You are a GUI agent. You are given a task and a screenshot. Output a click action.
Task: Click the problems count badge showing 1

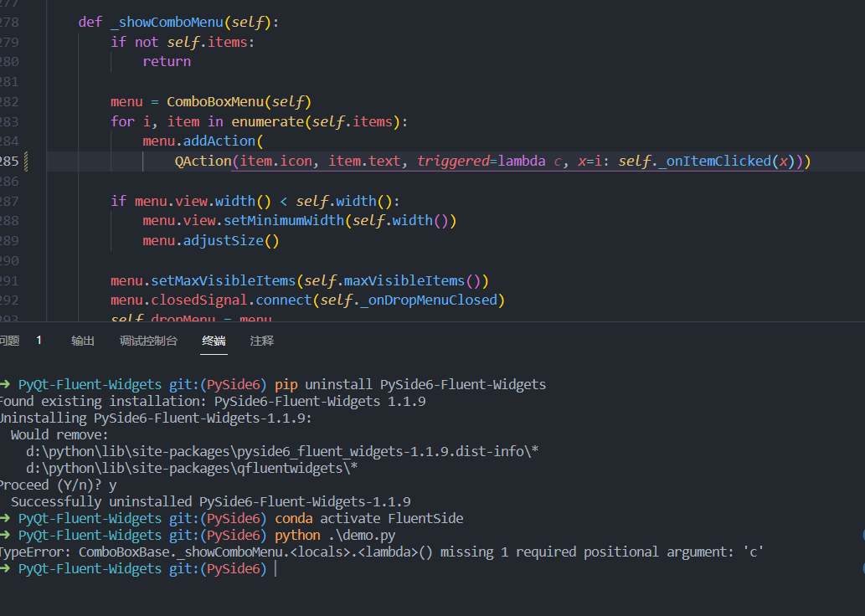(x=38, y=341)
